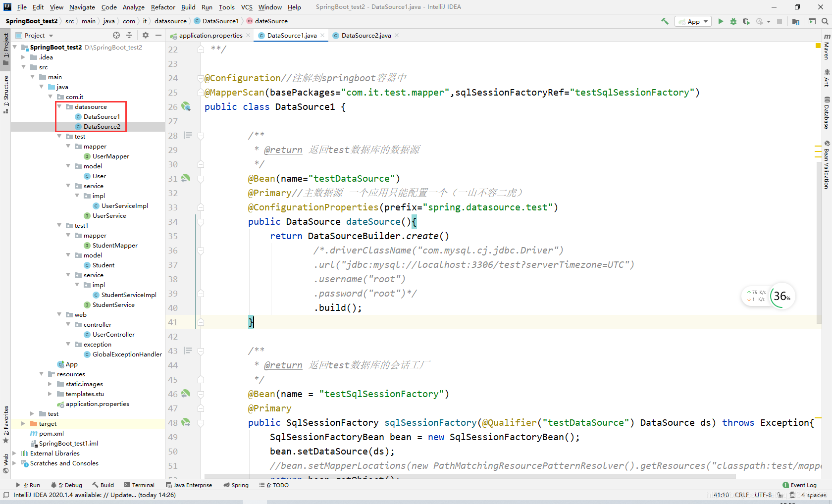Click the gutter icon on line 48
The height and width of the screenshot is (504, 832).
(x=186, y=422)
